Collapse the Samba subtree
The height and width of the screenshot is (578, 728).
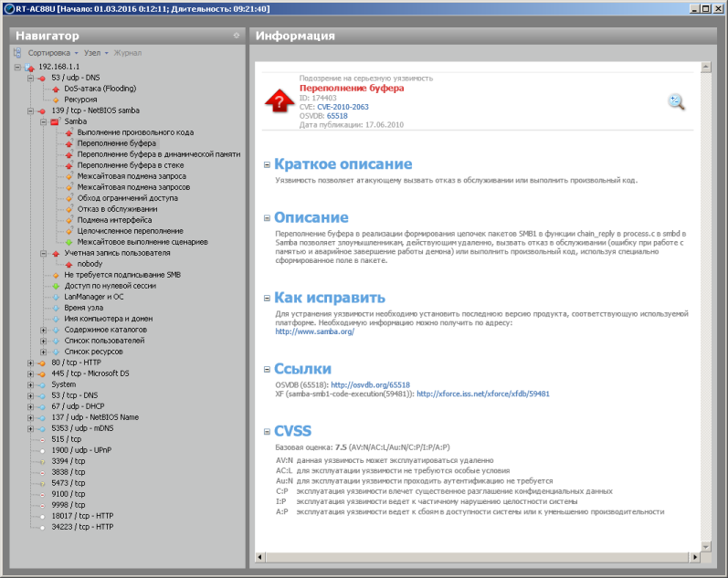43,121
